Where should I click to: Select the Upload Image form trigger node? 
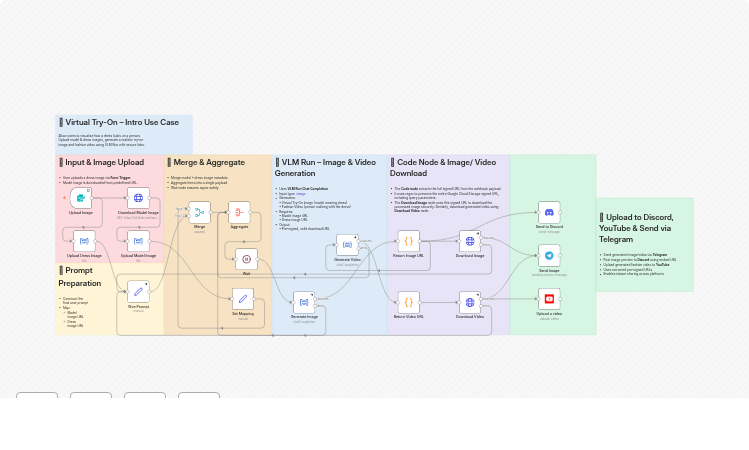[x=81, y=199]
